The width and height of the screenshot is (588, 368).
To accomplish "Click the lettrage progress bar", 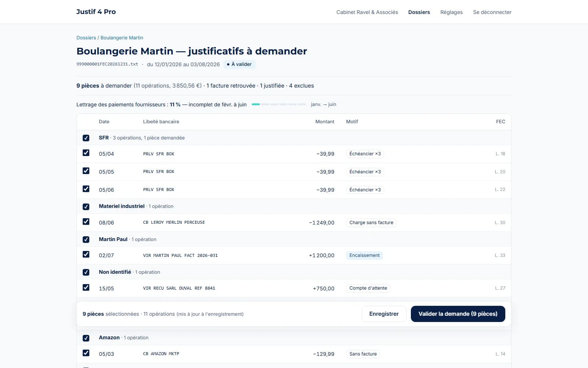I will coord(279,105).
